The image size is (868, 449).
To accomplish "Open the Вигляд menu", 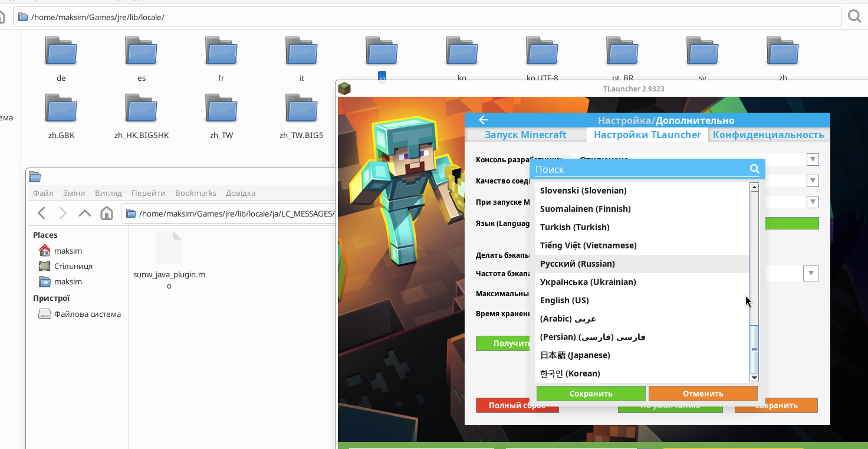I will (108, 193).
